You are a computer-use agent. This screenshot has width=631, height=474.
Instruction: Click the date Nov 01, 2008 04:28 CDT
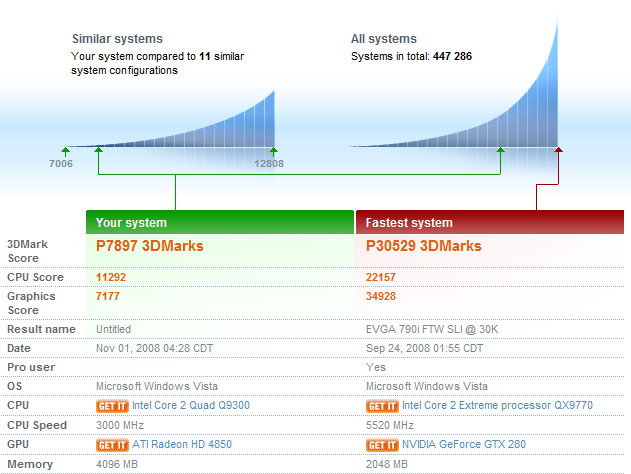(x=155, y=348)
